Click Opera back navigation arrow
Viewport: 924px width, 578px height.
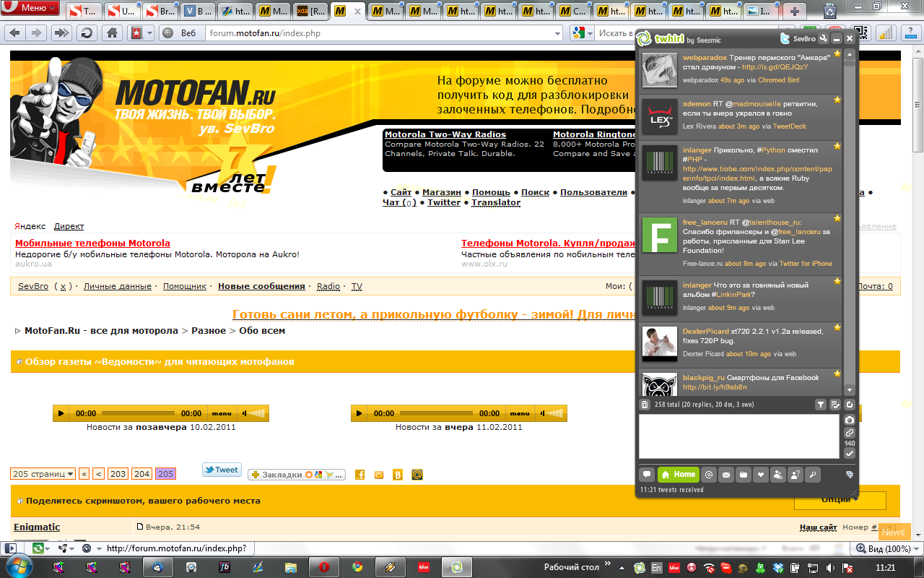pyautogui.click(x=14, y=33)
